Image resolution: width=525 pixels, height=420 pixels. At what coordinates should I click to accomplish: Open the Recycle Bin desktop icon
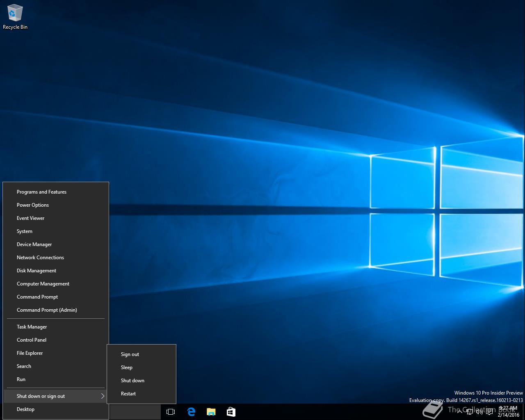pos(15,17)
